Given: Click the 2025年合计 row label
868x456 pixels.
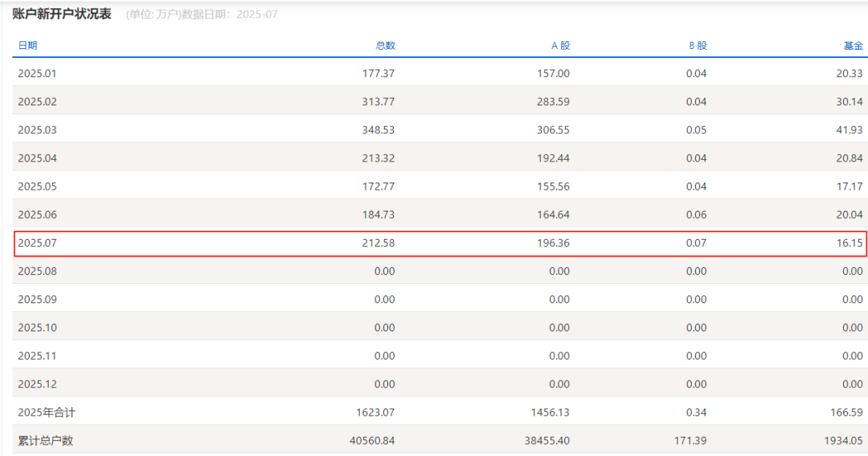Looking at the screenshot, I should (47, 413).
